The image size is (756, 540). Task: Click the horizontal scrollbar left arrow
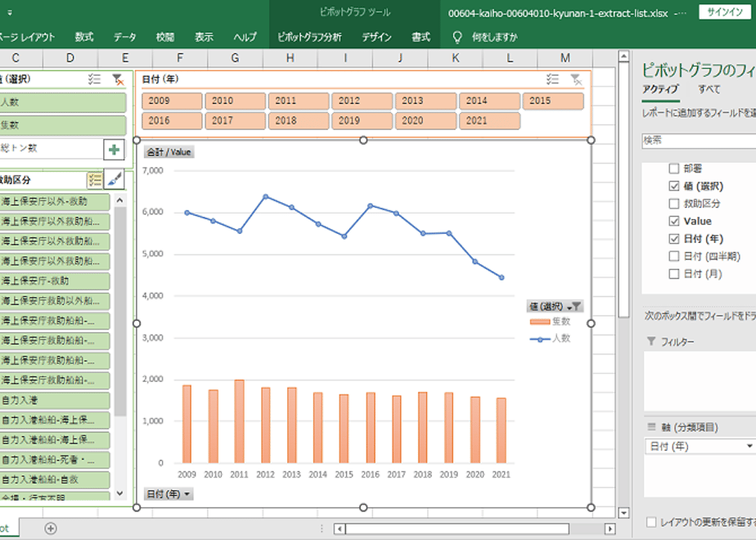click(x=340, y=529)
